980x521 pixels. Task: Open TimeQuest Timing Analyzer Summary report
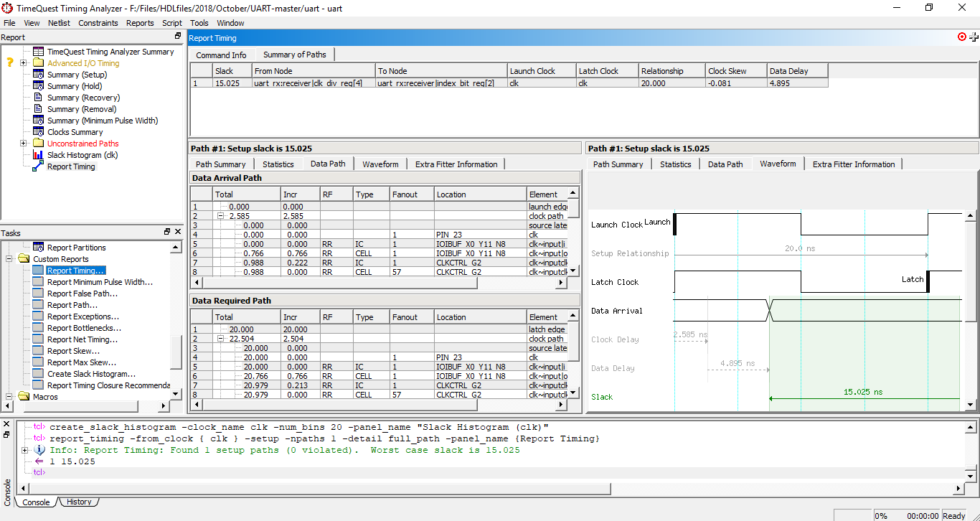pos(110,52)
